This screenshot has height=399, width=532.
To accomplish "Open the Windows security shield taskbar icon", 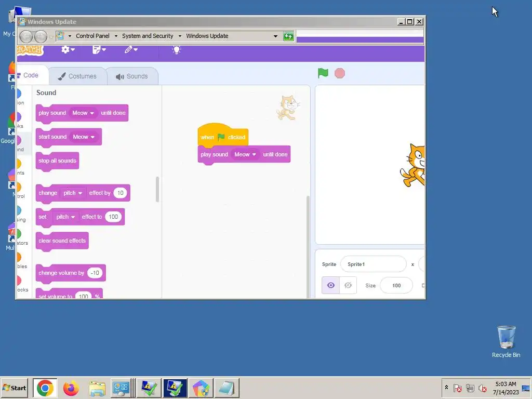I will 201,388.
